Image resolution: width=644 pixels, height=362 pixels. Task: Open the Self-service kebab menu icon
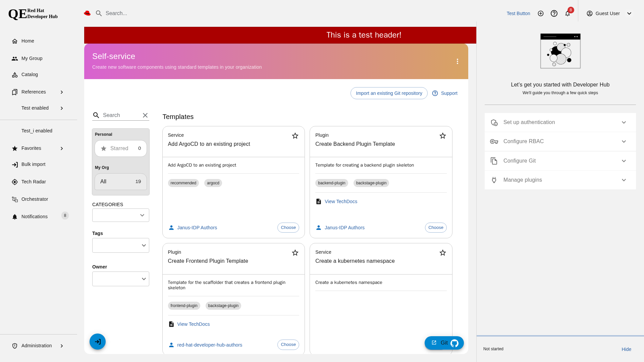(457, 61)
